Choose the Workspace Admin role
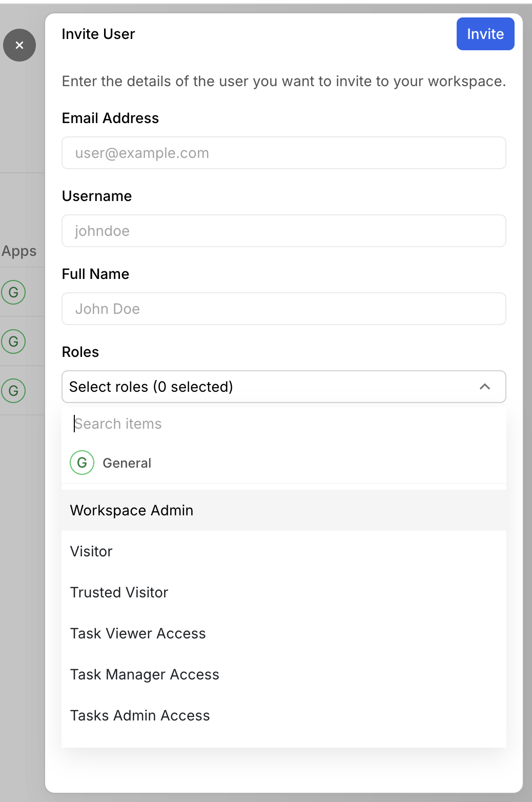 (x=132, y=510)
